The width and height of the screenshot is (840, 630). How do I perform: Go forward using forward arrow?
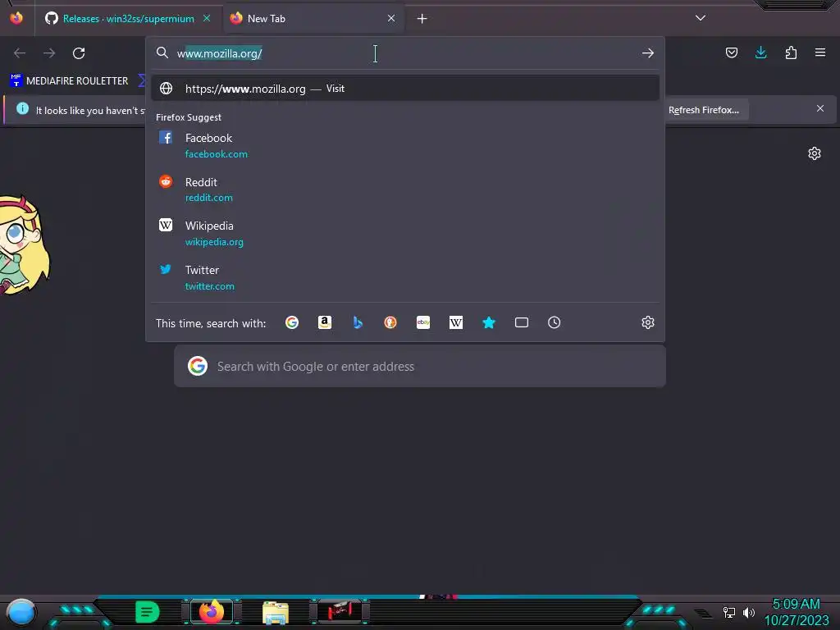(x=49, y=53)
